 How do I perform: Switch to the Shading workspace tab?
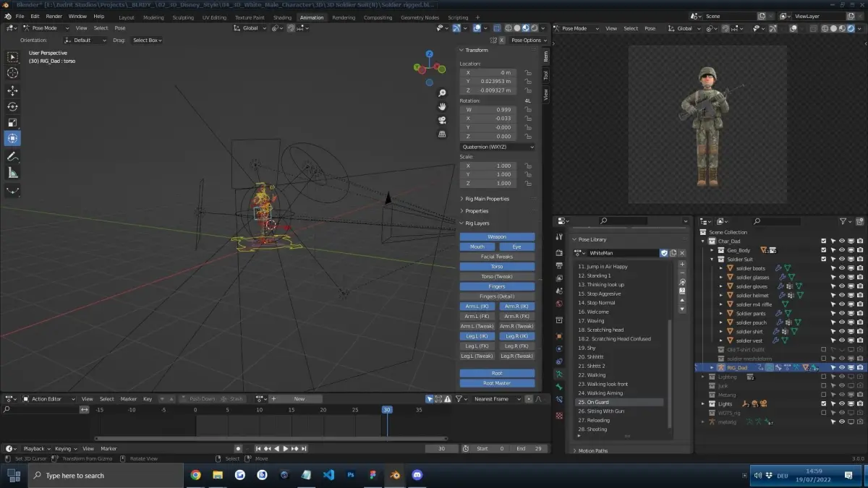283,17
